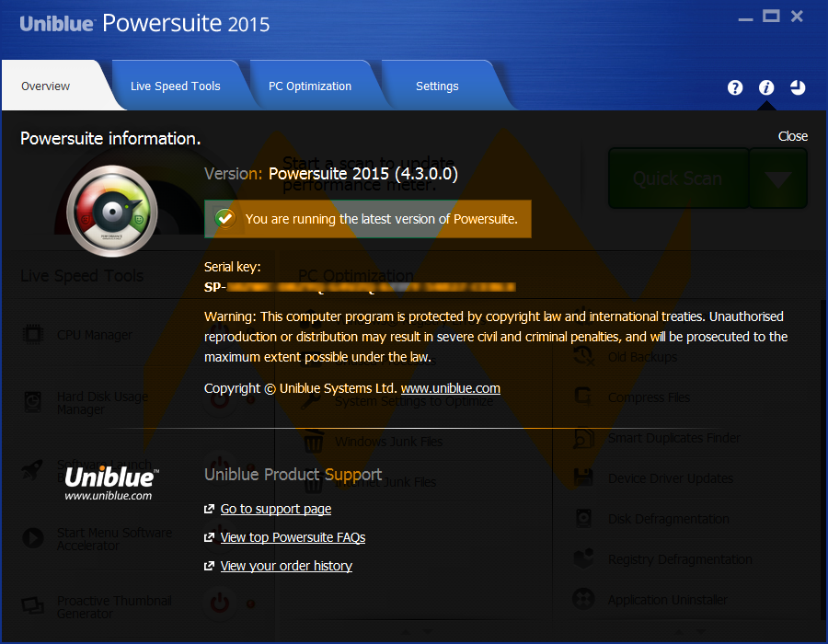This screenshot has width=828, height=644.
Task: Click the dimmed Disk Defragmentation icon
Action: point(583,518)
